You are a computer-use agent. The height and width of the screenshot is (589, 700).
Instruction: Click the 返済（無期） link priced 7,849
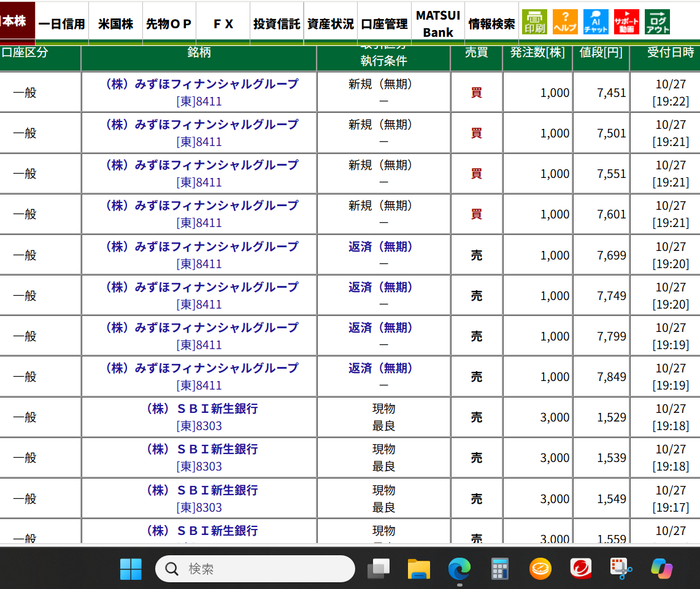(380, 368)
